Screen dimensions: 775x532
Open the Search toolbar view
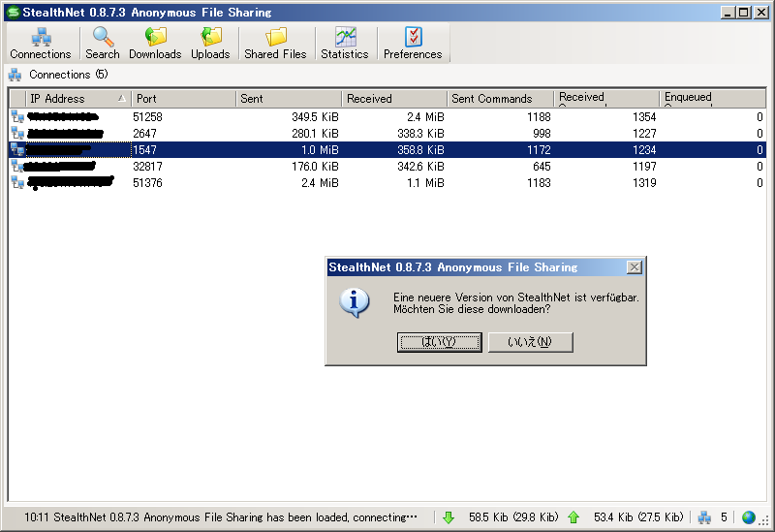(x=103, y=44)
